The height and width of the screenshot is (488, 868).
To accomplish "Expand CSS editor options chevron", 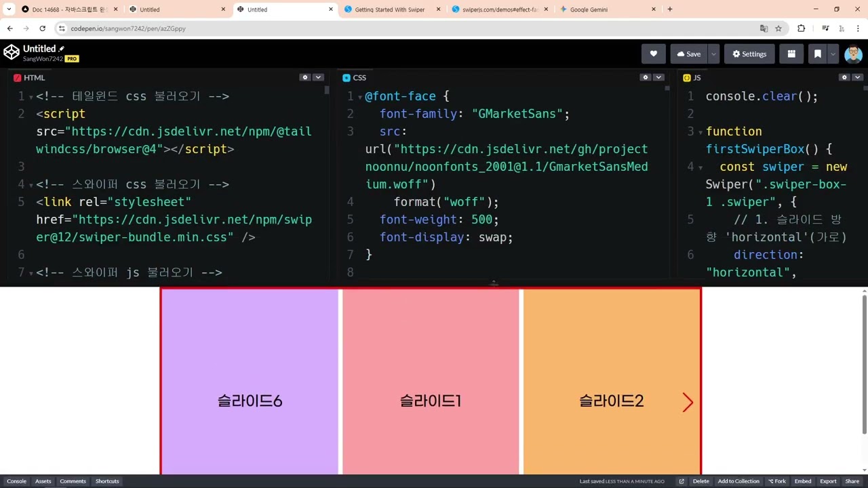I will tap(658, 77).
